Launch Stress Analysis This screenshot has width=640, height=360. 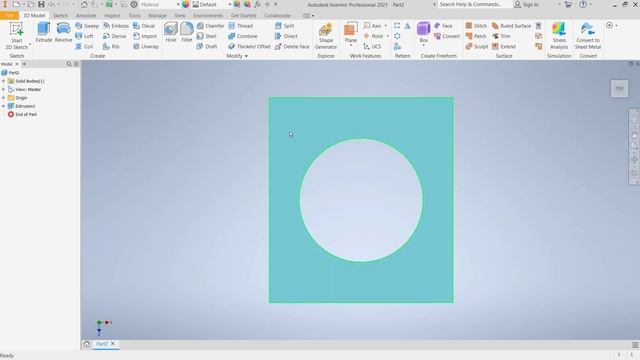559,36
